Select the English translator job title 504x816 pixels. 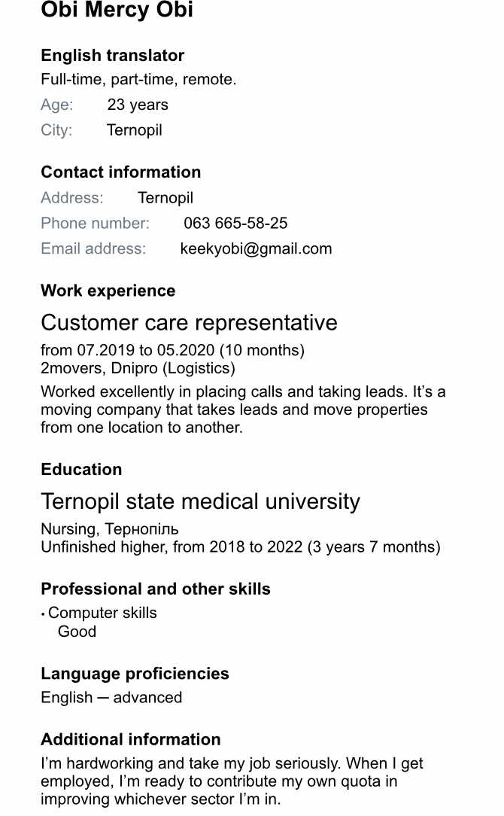click(x=112, y=55)
